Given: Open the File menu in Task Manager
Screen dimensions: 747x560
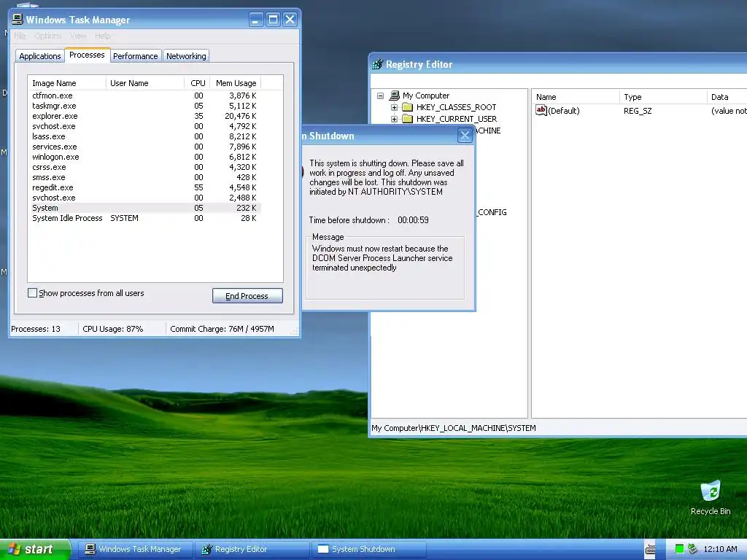Looking at the screenshot, I should click(20, 36).
